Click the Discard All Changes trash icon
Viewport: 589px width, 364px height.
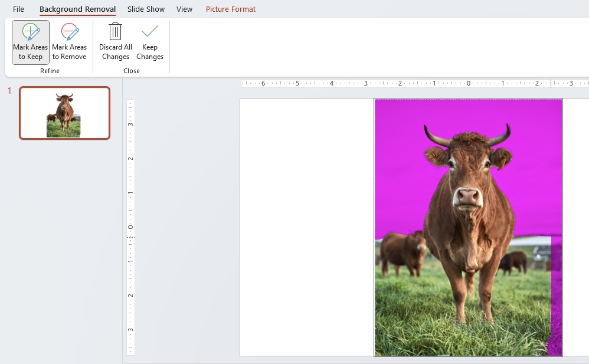coord(115,31)
